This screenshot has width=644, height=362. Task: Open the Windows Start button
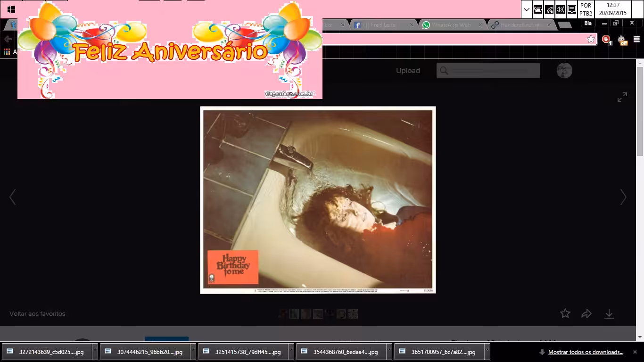[x=11, y=9]
